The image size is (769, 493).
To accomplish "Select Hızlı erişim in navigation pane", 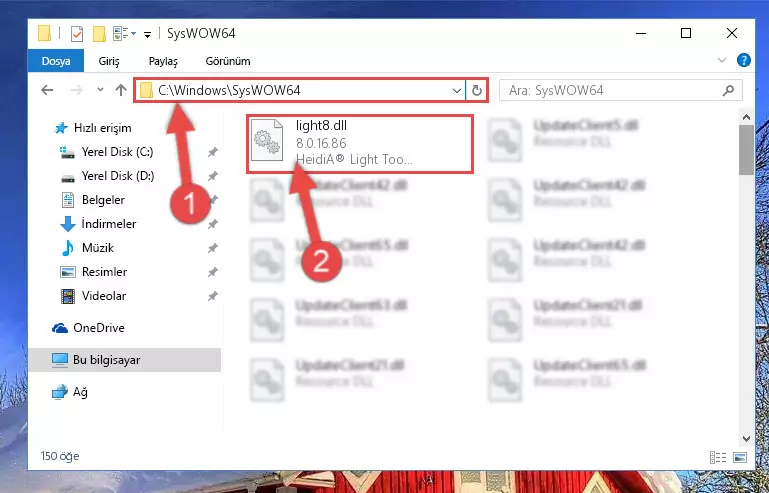I will 103,128.
